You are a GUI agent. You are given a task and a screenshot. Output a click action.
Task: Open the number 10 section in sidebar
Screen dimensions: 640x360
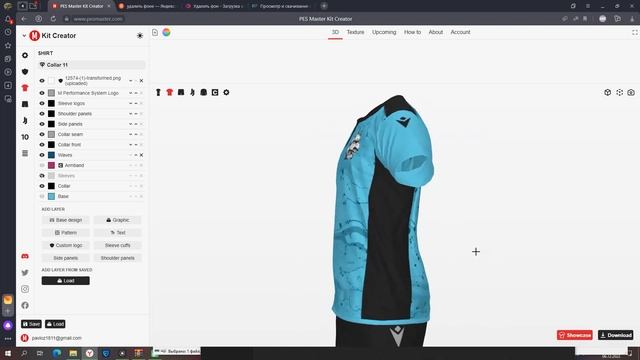(x=25, y=137)
